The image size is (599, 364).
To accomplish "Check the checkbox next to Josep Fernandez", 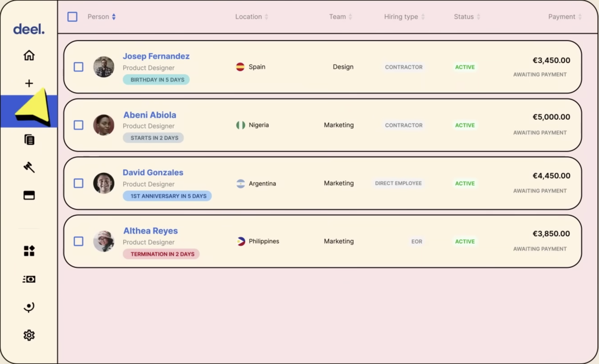I will 78,67.
